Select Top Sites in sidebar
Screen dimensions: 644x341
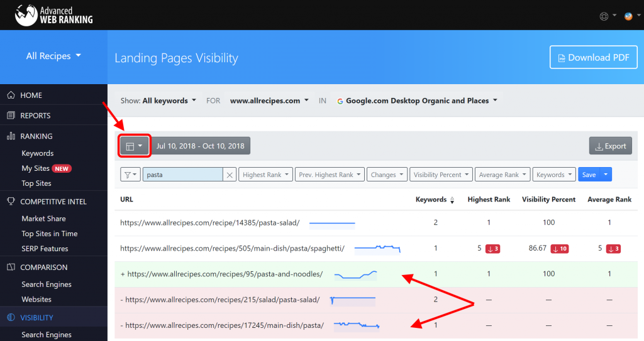click(36, 183)
